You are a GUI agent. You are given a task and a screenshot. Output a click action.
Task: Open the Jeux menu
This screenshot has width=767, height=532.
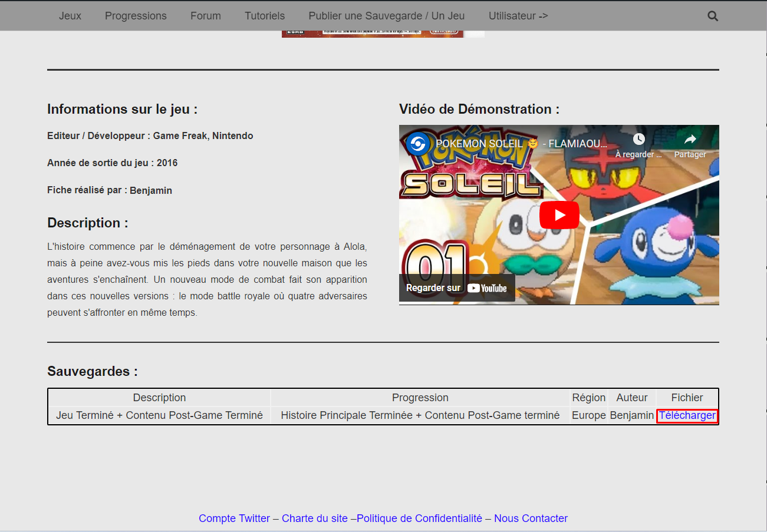pyautogui.click(x=70, y=16)
